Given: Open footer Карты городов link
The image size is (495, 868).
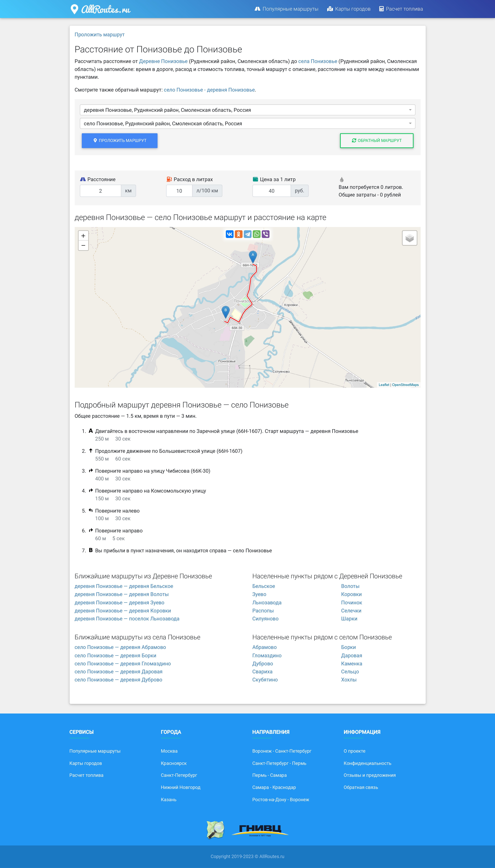Looking at the screenshot, I should (86, 763).
